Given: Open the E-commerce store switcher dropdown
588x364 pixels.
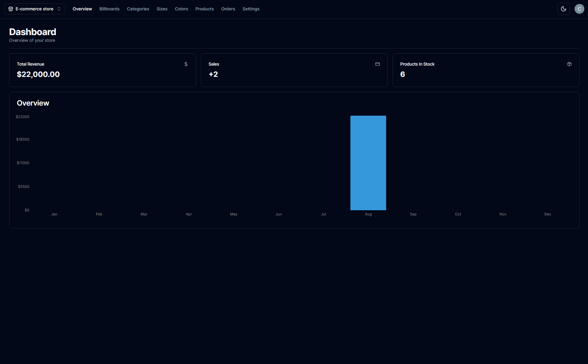Looking at the screenshot, I should coord(35,9).
